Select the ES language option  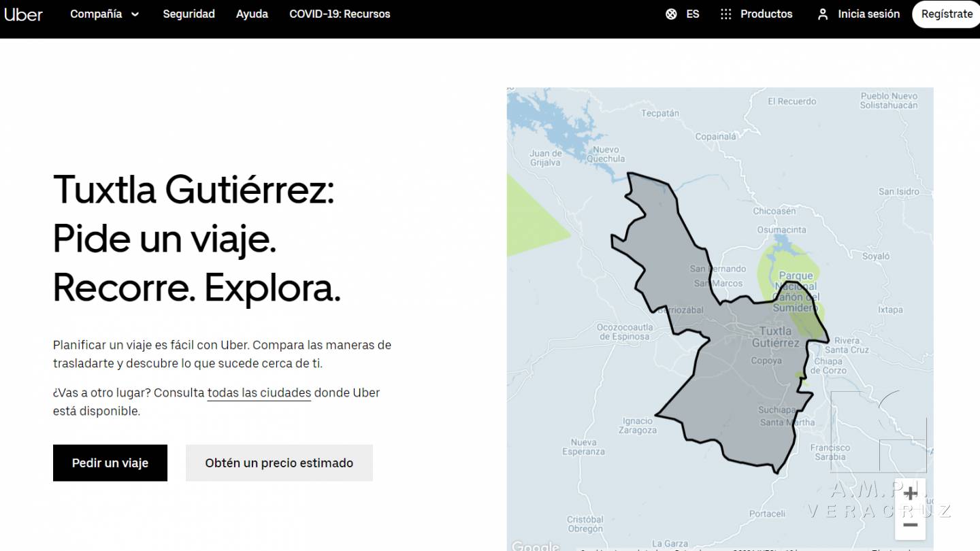pos(693,14)
